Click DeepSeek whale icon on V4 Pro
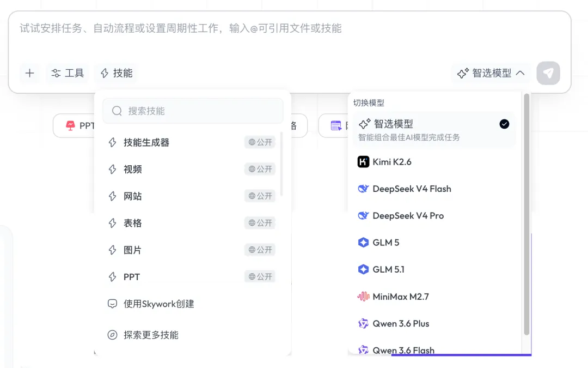This screenshot has width=588, height=368. 363,216
